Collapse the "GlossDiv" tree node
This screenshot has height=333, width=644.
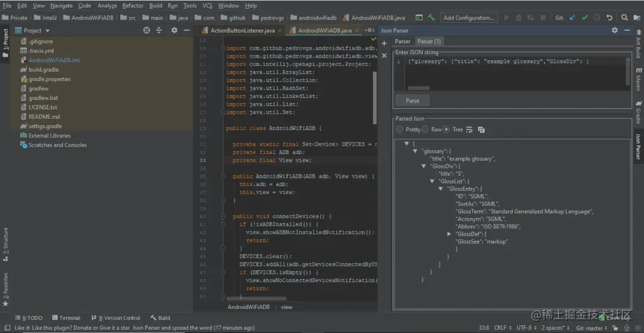[424, 166]
